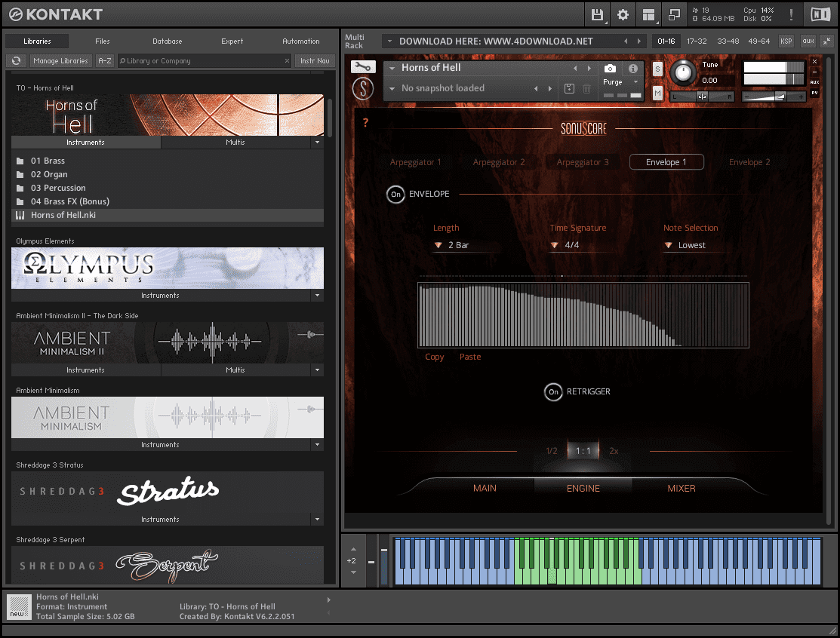Open the multi rack name dropdown
The height and width of the screenshot is (638, 840).
389,41
